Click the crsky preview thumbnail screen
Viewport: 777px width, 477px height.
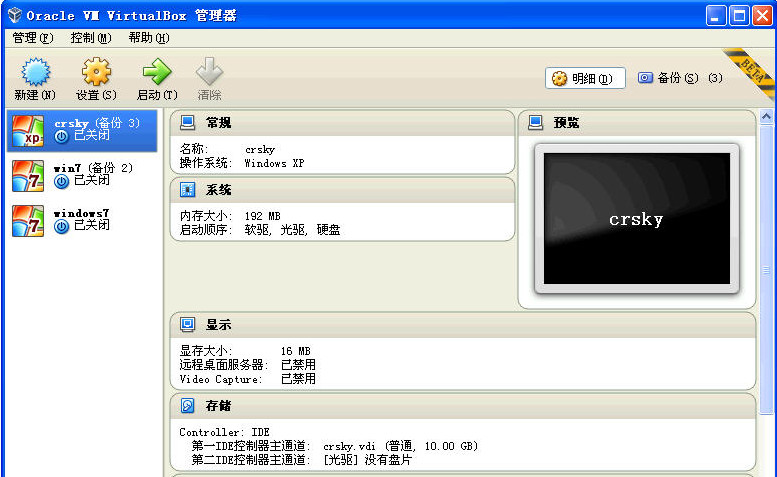coord(637,218)
